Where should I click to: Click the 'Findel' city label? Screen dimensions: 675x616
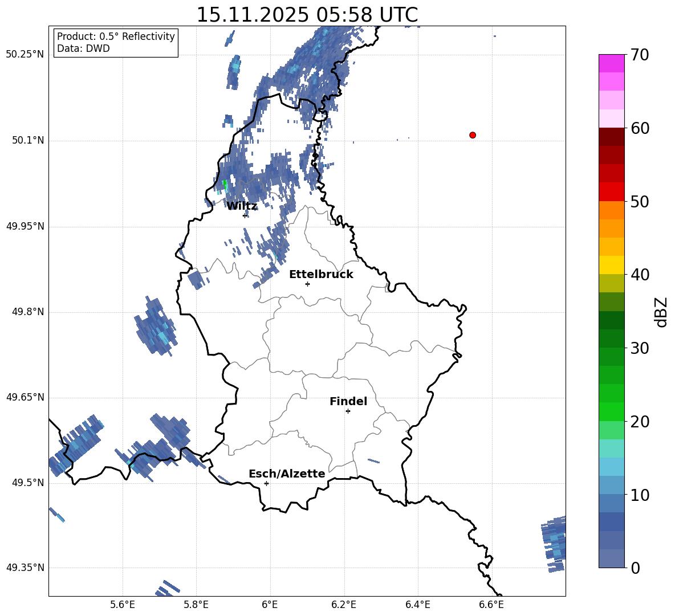point(348,401)
